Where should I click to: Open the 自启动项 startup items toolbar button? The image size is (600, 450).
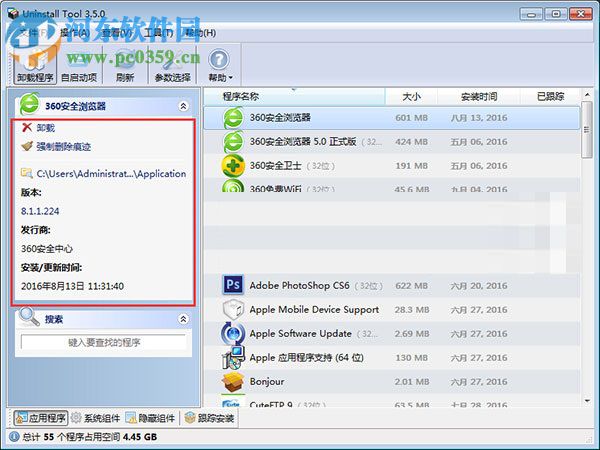79,64
